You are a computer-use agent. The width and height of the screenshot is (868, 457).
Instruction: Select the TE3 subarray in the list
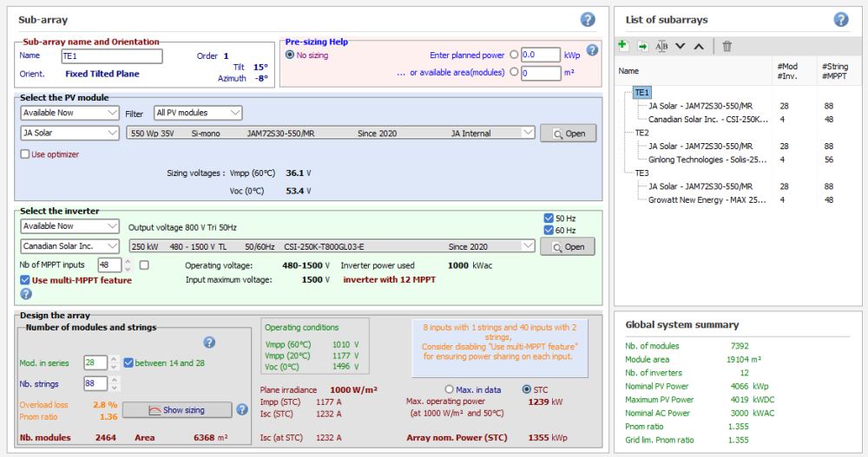[642, 173]
